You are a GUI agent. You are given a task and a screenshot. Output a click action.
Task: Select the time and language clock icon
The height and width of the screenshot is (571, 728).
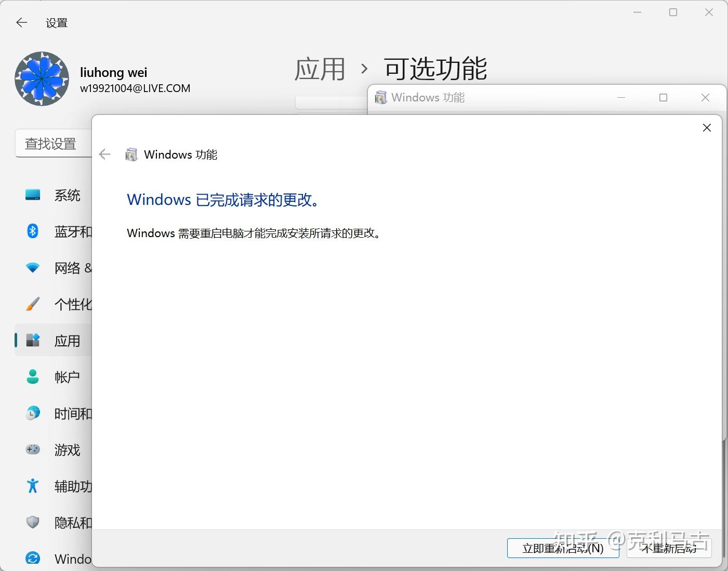[x=33, y=413]
